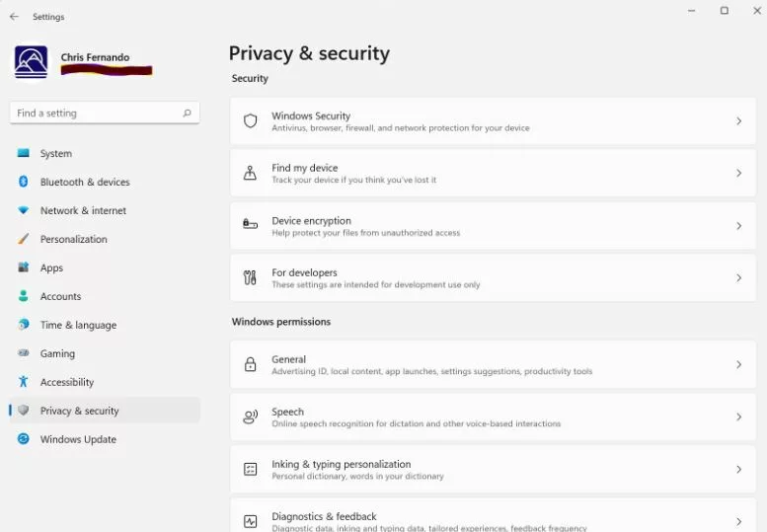Click the Security section heading
Screen dimensions: 767x532
[250, 78]
